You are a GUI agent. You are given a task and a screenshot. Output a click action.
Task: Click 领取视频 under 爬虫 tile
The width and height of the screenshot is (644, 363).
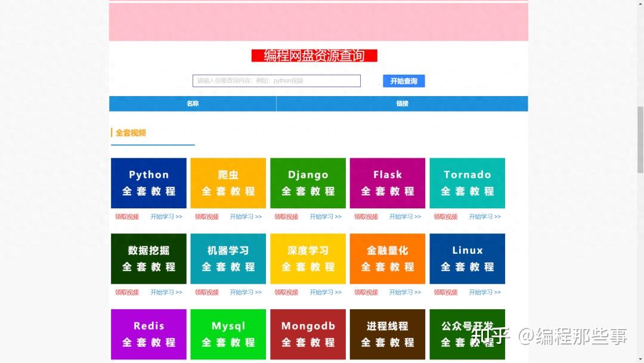[206, 217]
